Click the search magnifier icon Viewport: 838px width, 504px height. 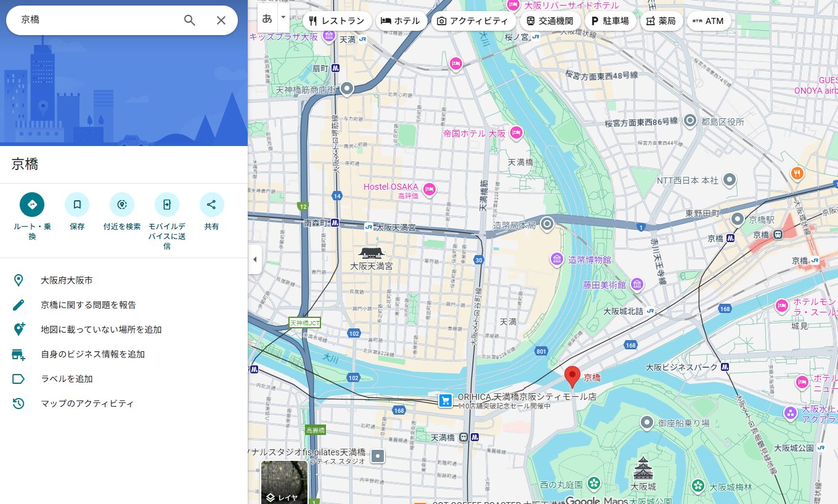coord(190,20)
